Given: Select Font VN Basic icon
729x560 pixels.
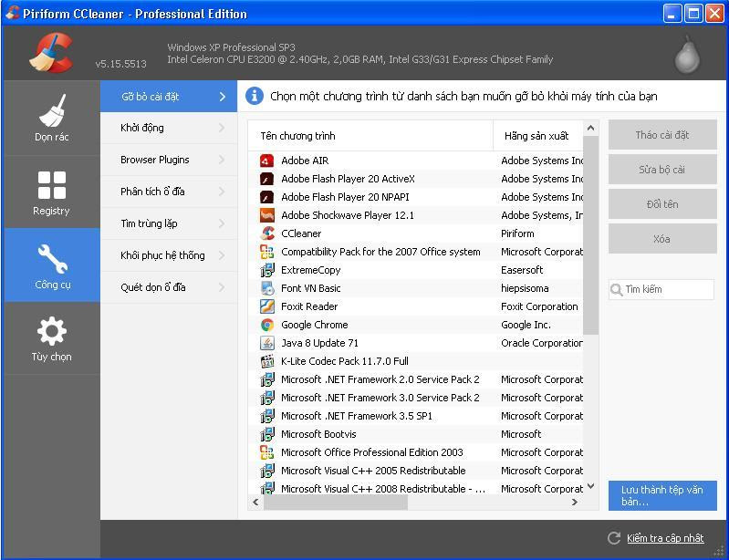Looking at the screenshot, I should click(x=266, y=288).
